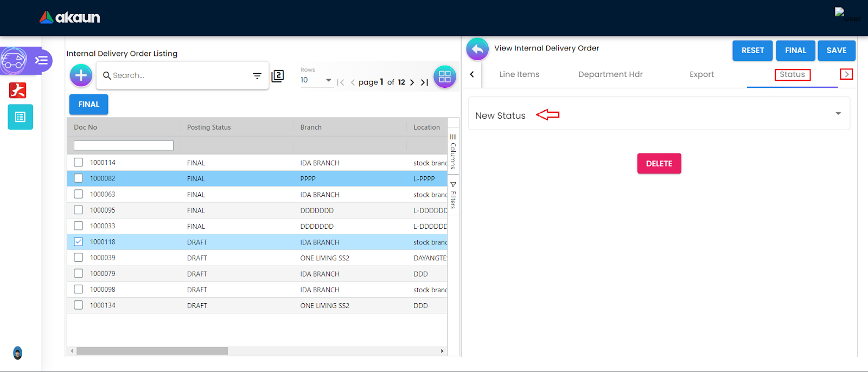The width and height of the screenshot is (868, 372).
Task: Go to the last page of listing
Action: point(424,82)
